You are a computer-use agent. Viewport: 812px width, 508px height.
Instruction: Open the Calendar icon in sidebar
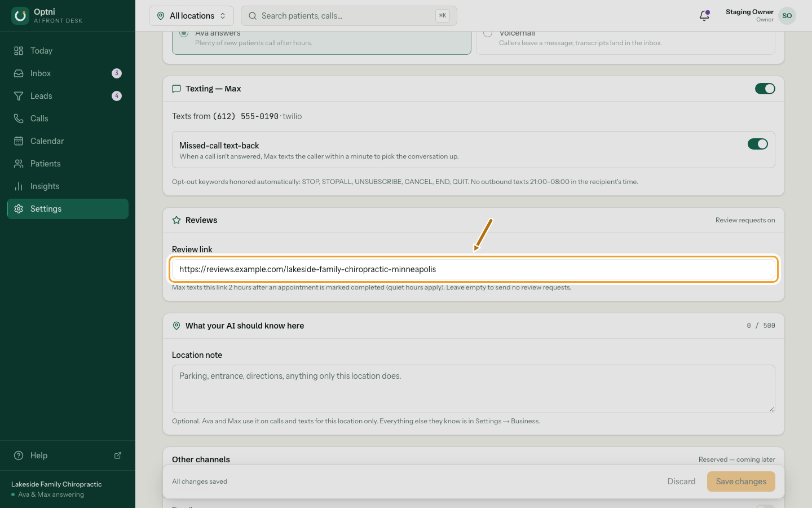coord(19,141)
